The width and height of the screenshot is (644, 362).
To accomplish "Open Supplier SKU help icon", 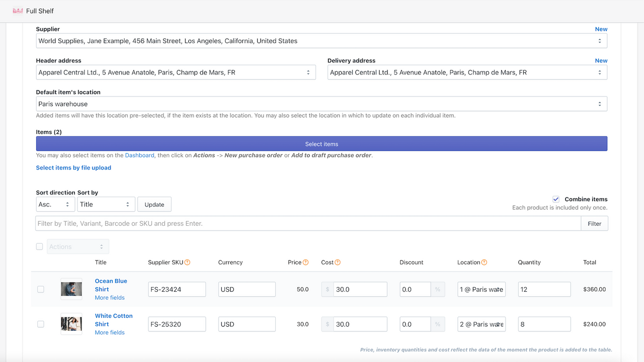I will pyautogui.click(x=187, y=262).
